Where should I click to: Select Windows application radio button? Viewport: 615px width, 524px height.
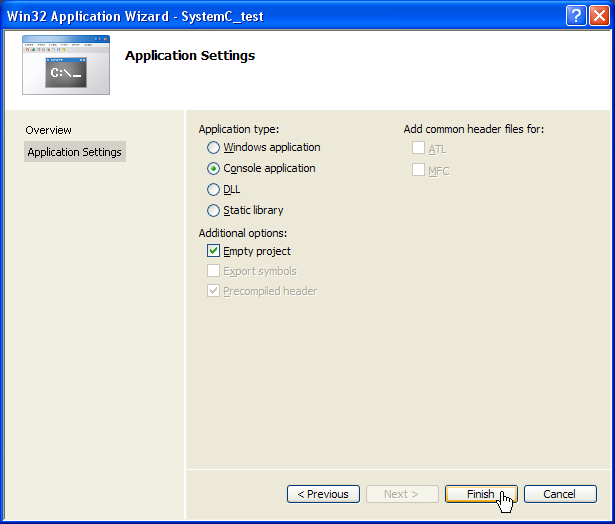click(x=213, y=147)
